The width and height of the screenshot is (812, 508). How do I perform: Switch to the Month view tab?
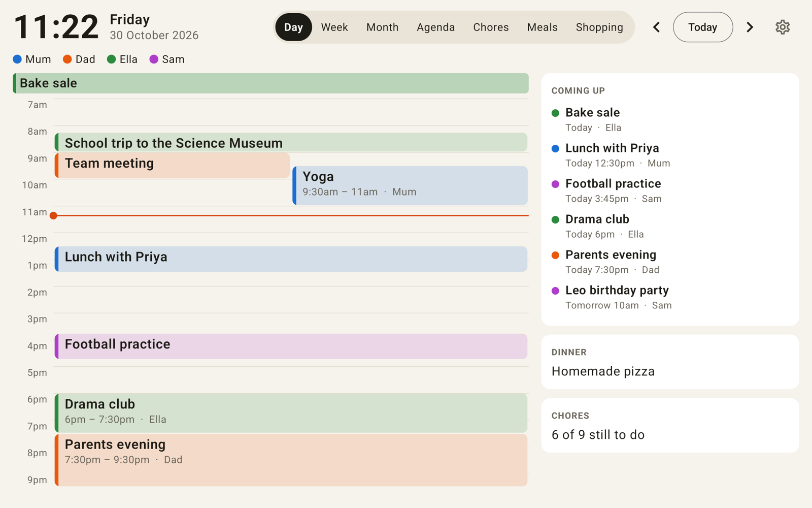click(383, 27)
